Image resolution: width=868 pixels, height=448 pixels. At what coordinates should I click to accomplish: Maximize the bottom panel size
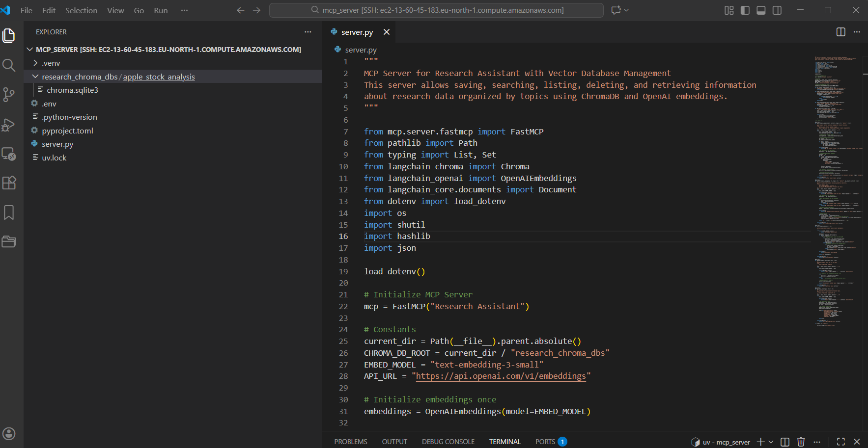[841, 442]
